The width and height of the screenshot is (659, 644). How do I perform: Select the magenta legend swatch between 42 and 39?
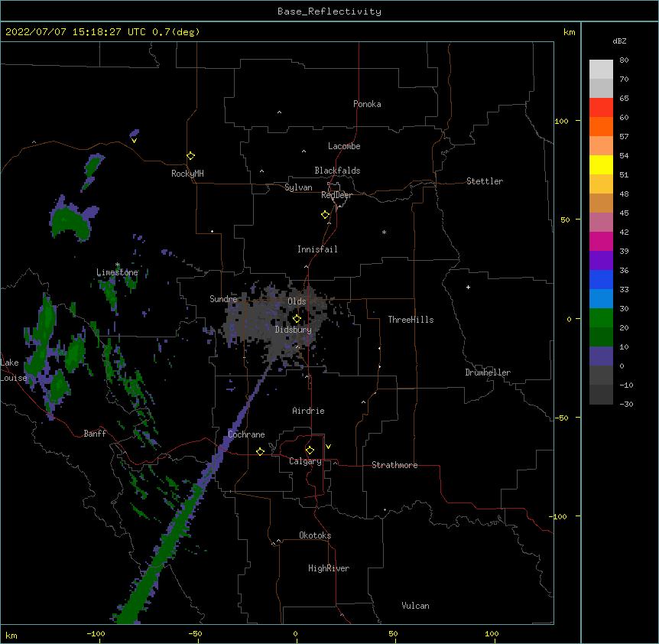click(x=601, y=241)
